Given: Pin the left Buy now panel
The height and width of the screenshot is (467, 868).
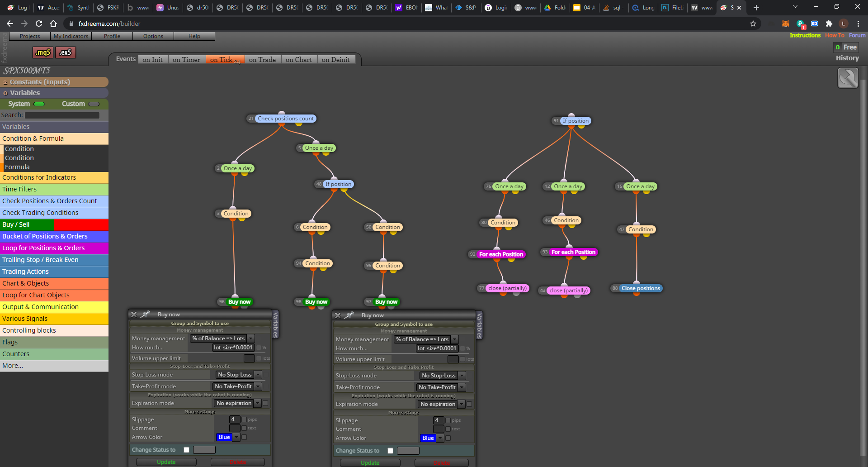Looking at the screenshot, I should pyautogui.click(x=145, y=314).
